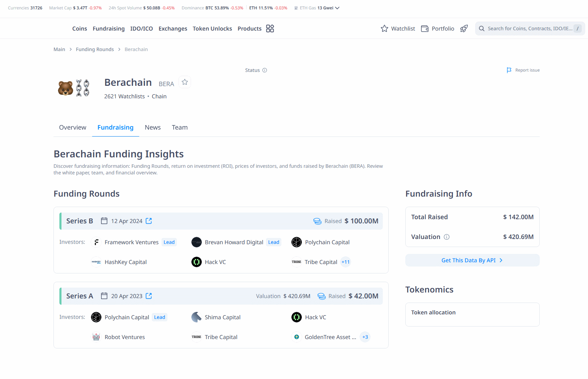Open HashKey Capital investor link
This screenshot has width=588, height=379.
[x=126, y=262]
